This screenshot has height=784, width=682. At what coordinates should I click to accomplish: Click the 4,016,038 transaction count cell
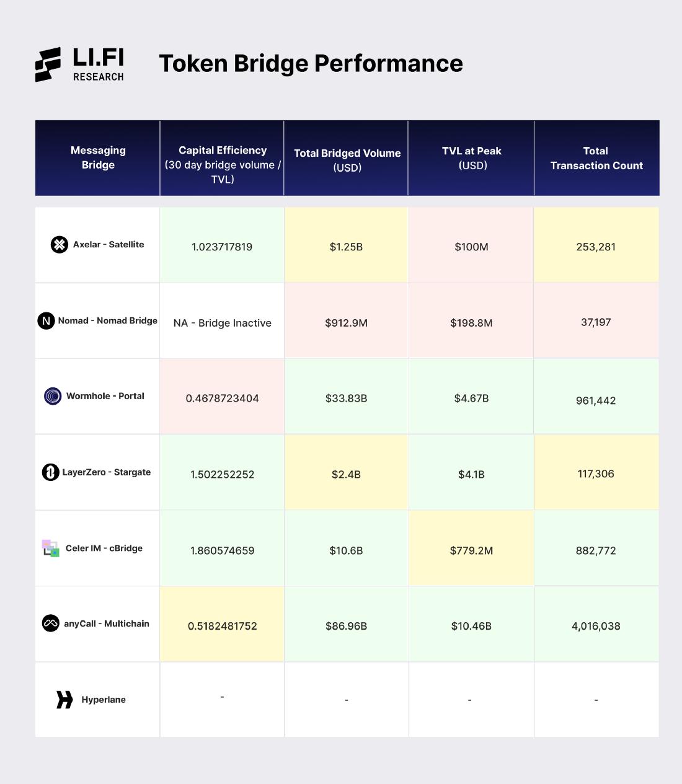click(596, 626)
